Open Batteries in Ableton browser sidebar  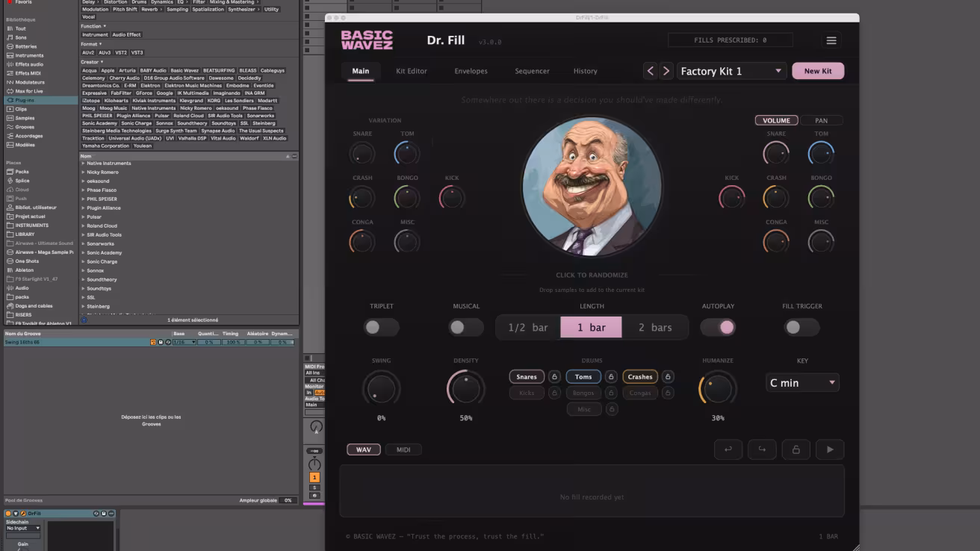pyautogui.click(x=25, y=46)
